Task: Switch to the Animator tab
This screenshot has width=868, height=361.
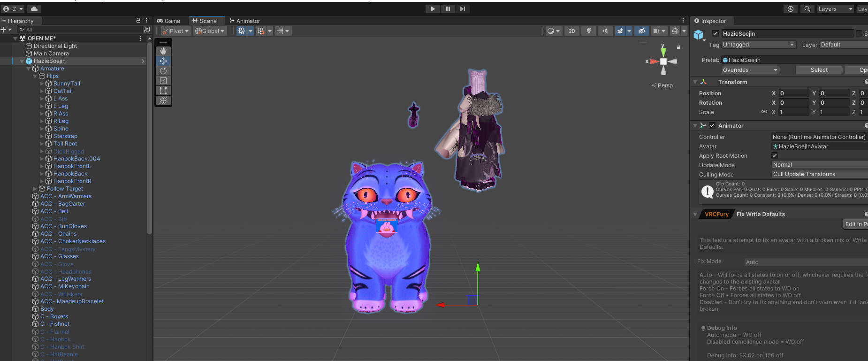Action: click(244, 21)
